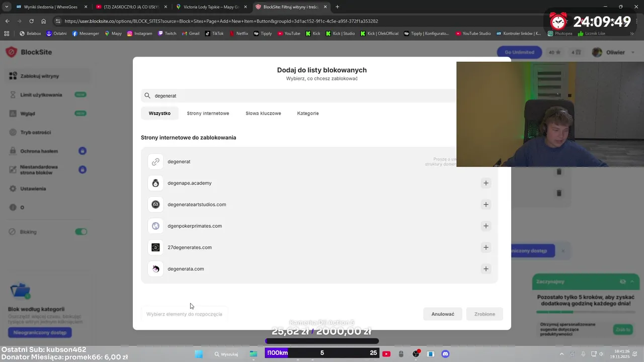Open the Messenger bookmark
644x362 pixels.
click(87, 34)
